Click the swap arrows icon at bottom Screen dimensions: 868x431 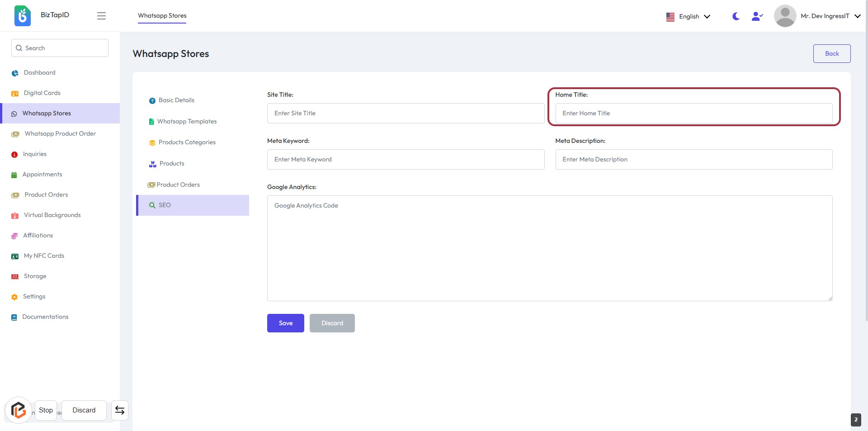click(x=120, y=410)
